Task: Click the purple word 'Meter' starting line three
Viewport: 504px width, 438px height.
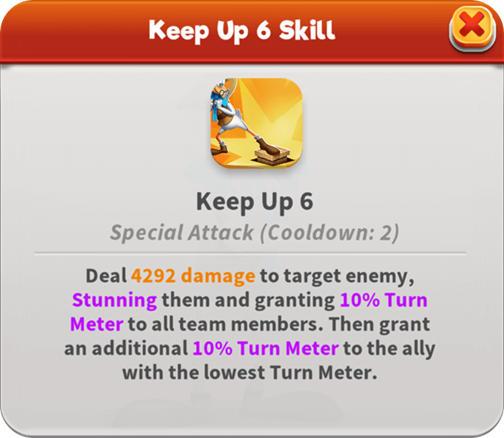Action: coord(97,324)
